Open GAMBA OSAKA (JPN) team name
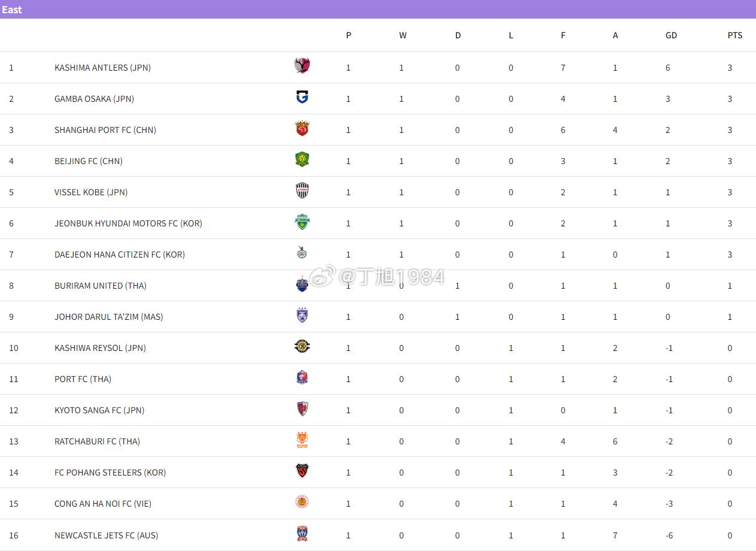 point(94,99)
